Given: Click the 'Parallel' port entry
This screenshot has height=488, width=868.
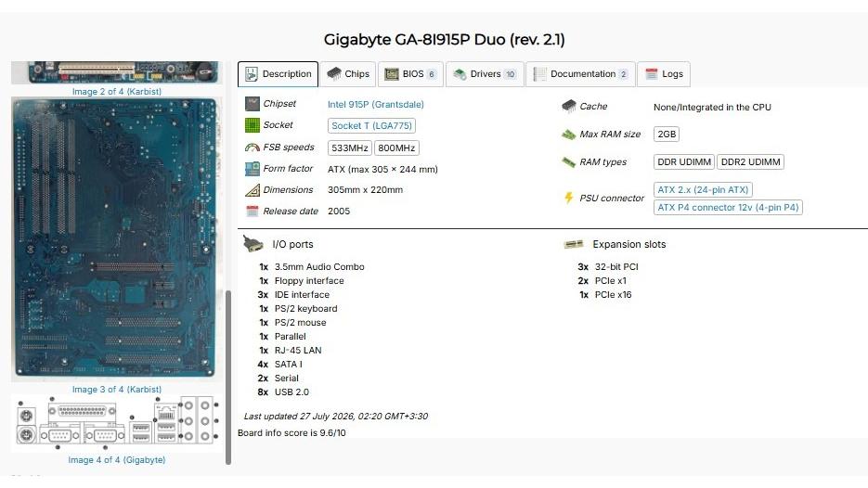Looking at the screenshot, I should [290, 336].
